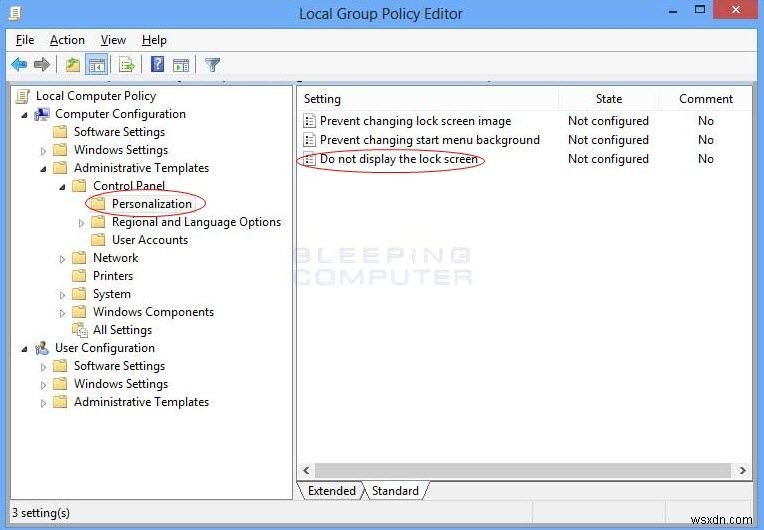This screenshot has height=530, width=764.
Task: Click the Computer Configuration computer icon
Action: tap(42, 114)
